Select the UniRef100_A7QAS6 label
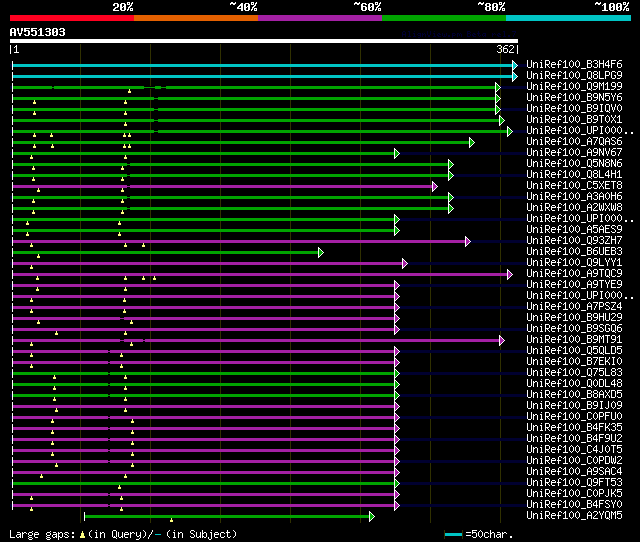The width and height of the screenshot is (640, 542). 574,142
